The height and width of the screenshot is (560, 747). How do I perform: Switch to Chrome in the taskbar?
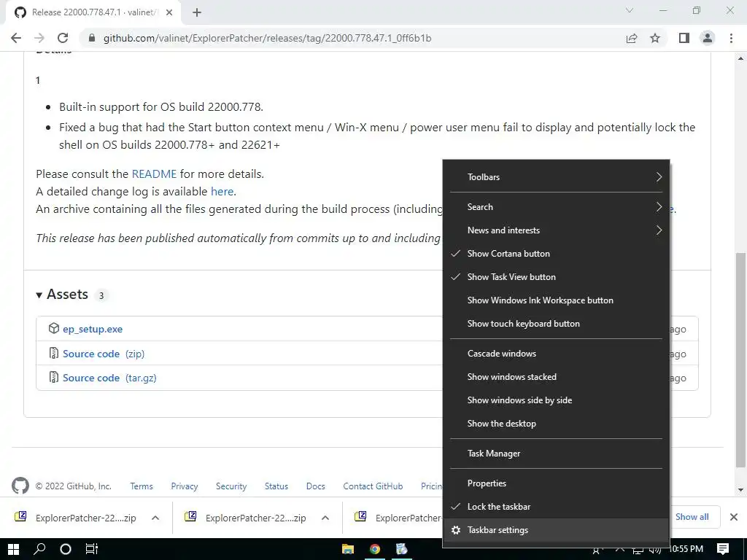(375, 549)
